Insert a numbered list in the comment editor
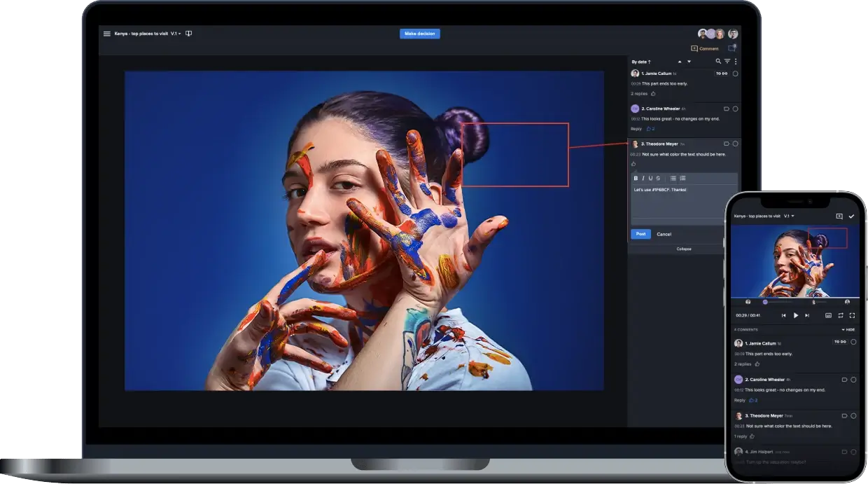 point(683,177)
